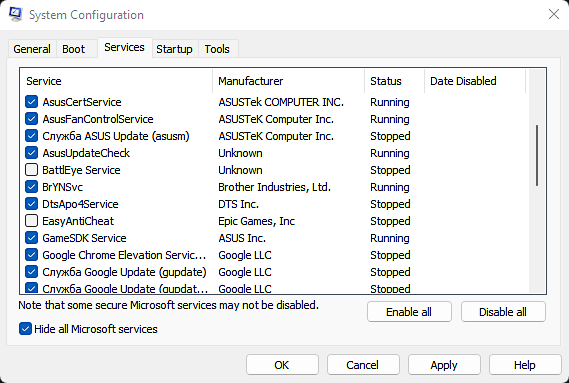This screenshot has width=569, height=383.
Task: Select the DtsApo4Service service name
Action: pos(80,204)
